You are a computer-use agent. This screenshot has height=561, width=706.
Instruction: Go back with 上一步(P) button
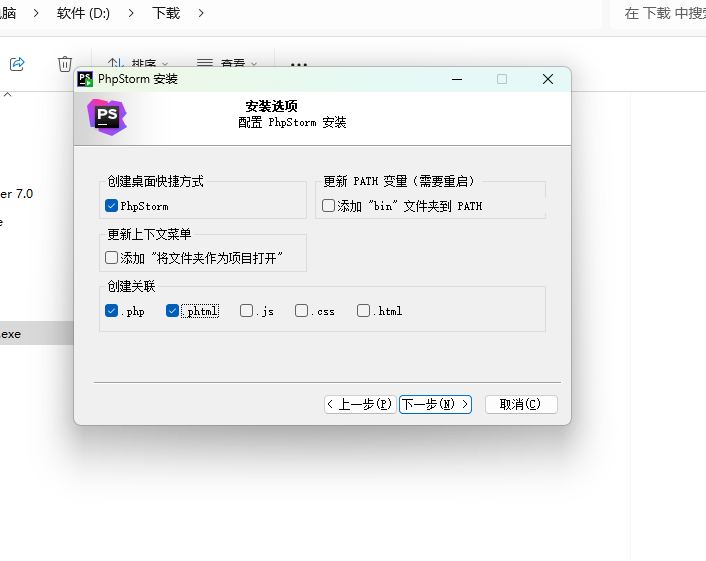[x=360, y=404]
